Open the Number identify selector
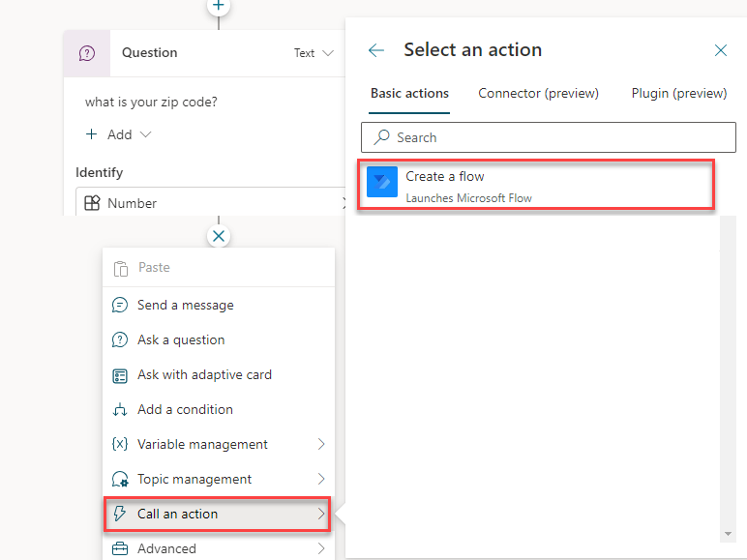 (210, 203)
